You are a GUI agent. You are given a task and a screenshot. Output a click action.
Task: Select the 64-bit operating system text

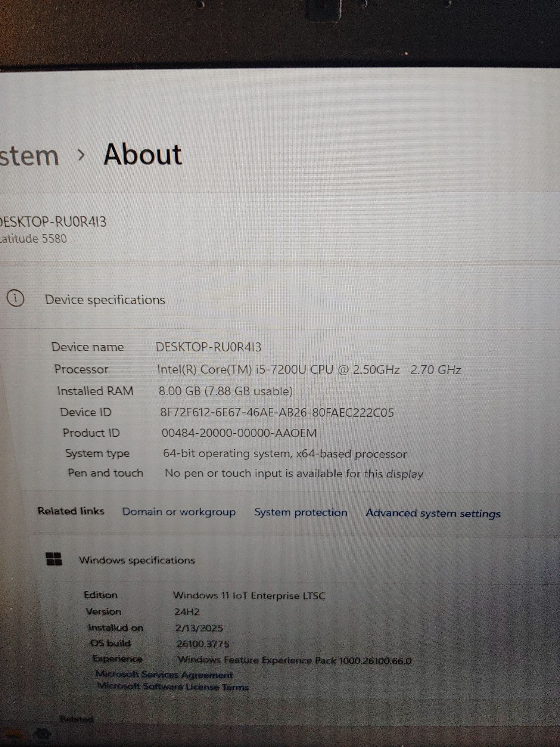pos(285,453)
